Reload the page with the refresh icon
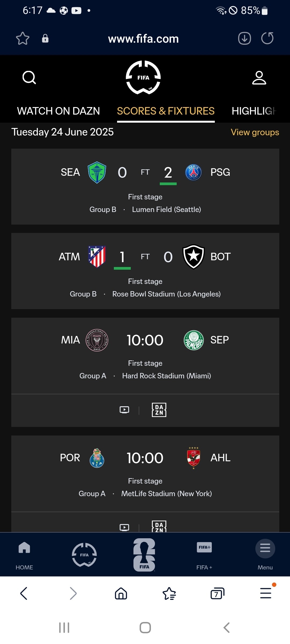This screenshot has width=290, height=644. [267, 38]
